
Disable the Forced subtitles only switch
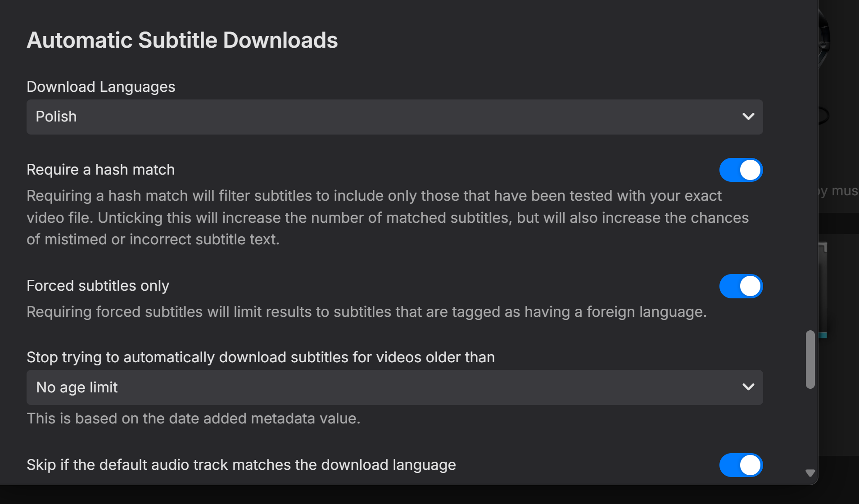tap(741, 286)
